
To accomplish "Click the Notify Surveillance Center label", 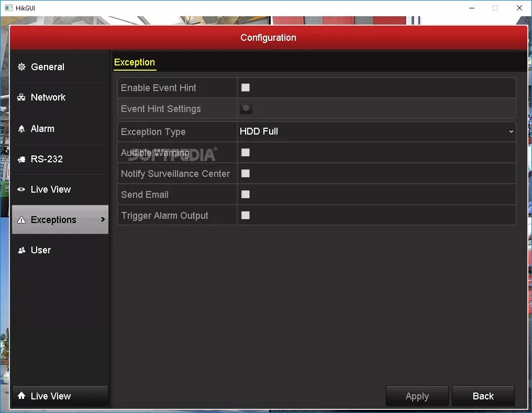I will (x=175, y=174).
